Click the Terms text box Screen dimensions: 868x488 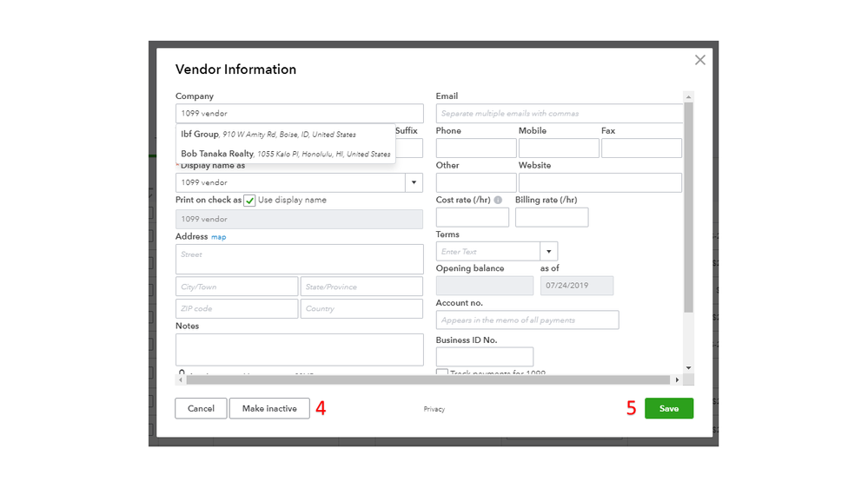click(x=488, y=251)
